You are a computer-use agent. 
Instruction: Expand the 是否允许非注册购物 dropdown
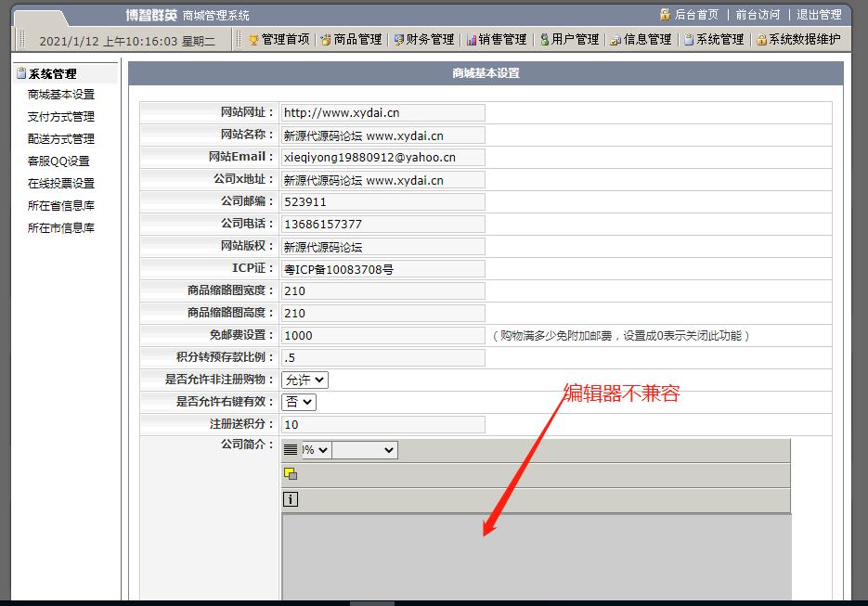pos(305,380)
